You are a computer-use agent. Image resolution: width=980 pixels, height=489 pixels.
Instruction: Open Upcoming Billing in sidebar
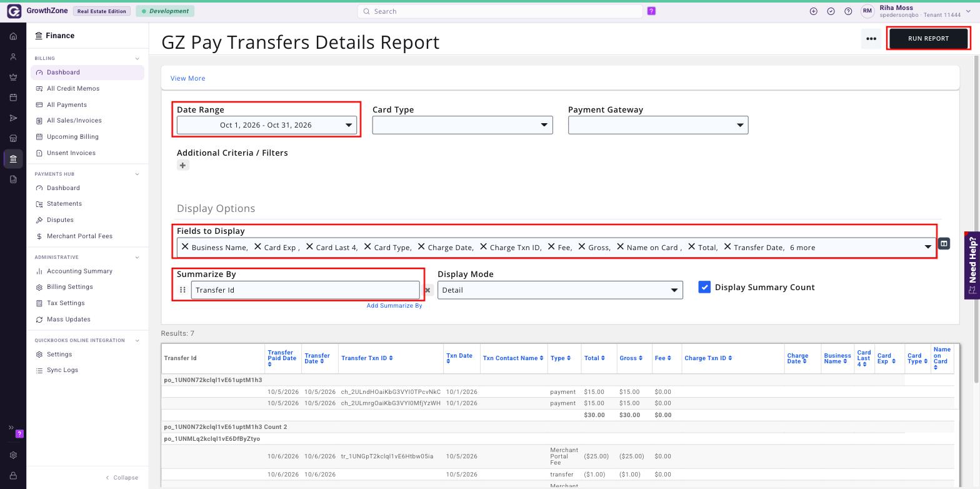pos(72,137)
